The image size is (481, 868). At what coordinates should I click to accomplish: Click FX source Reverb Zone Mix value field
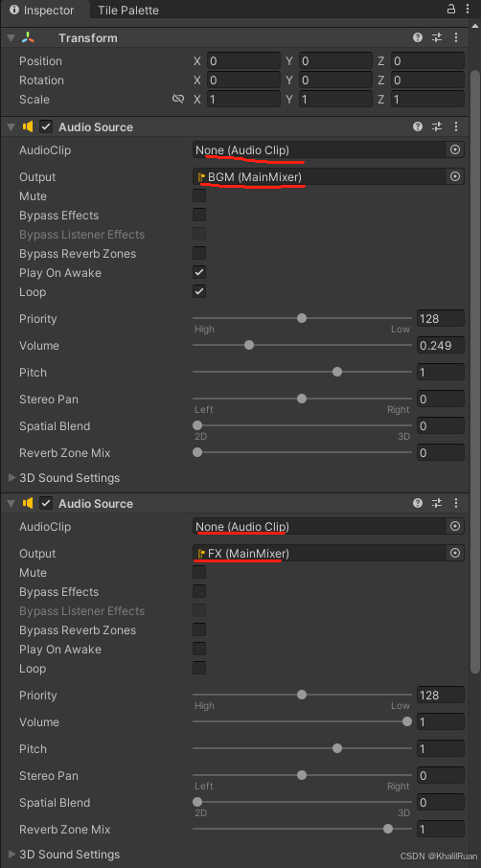[441, 829]
